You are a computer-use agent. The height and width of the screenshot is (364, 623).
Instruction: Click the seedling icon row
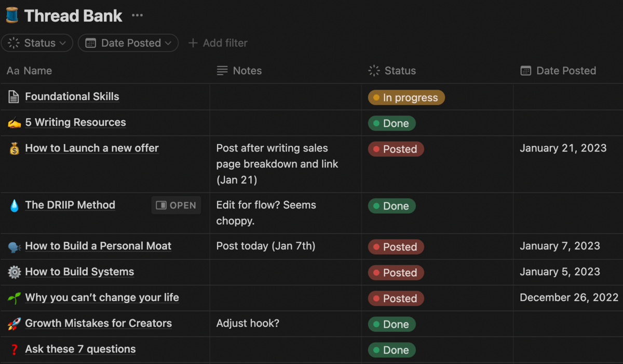click(14, 298)
